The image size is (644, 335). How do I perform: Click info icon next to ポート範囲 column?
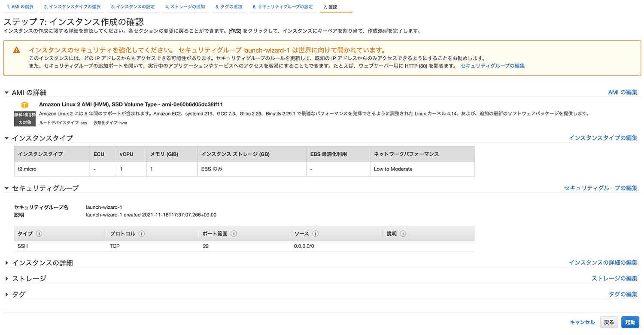[x=234, y=234]
